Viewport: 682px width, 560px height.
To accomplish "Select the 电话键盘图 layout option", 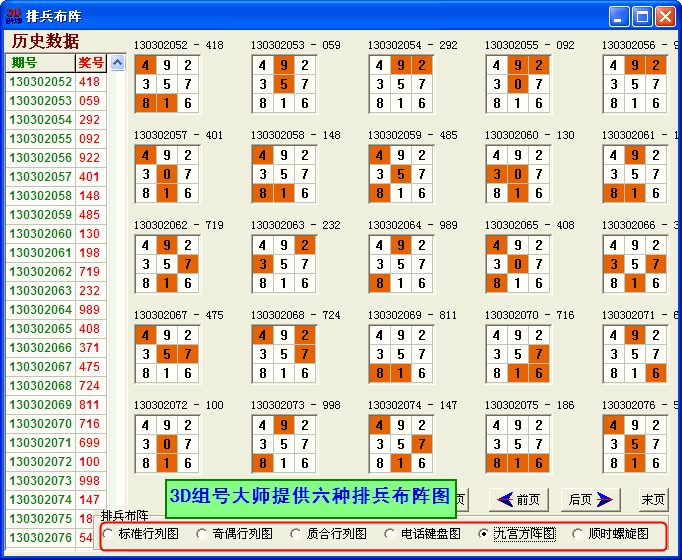I will coord(390,534).
